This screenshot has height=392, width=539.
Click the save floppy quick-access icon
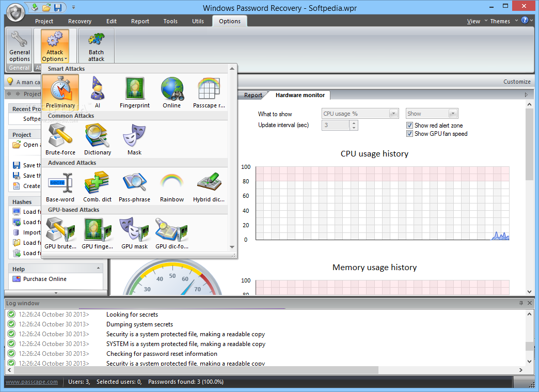pyautogui.click(x=58, y=7)
